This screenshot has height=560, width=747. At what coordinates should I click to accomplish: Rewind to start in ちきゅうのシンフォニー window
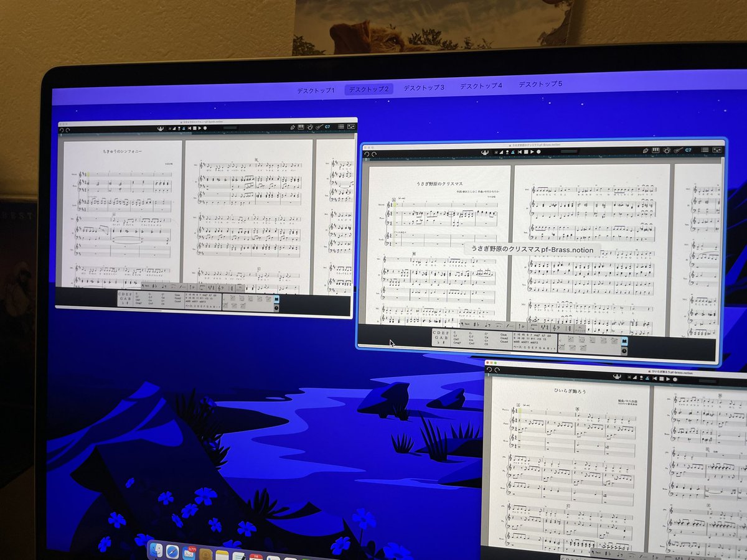(189, 128)
